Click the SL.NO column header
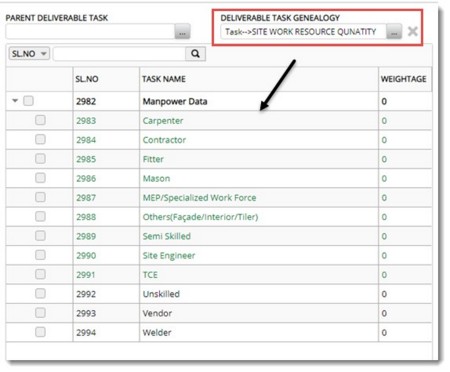 tap(87, 79)
